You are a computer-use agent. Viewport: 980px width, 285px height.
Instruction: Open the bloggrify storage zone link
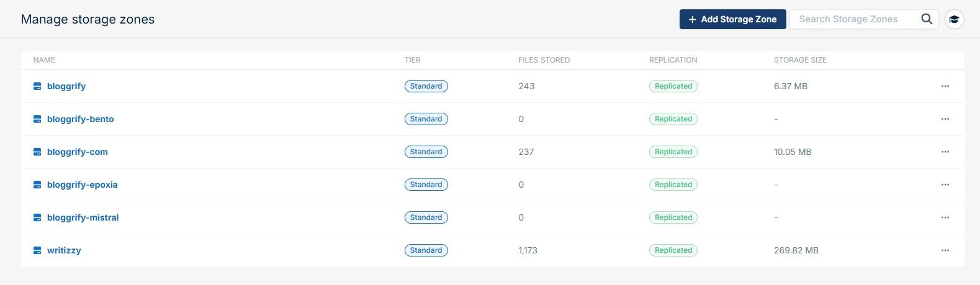point(66,86)
